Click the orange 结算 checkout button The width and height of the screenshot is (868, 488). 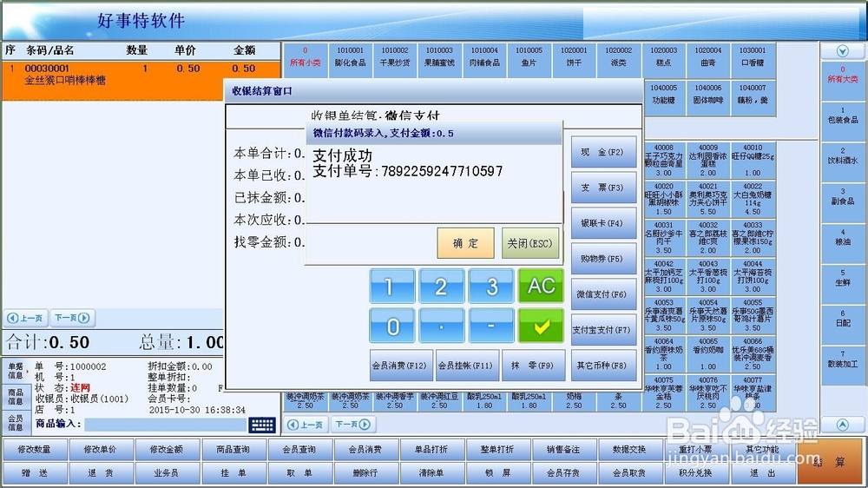(831, 461)
